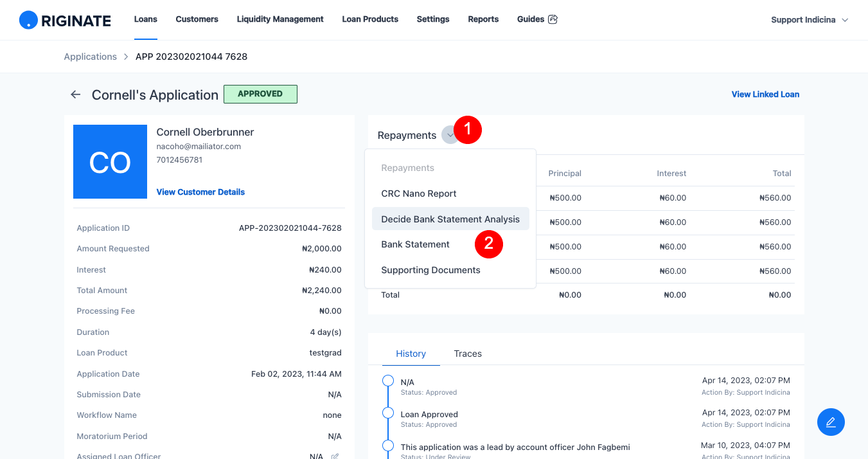Click the APPROVED status badge
Image resolution: width=868 pixels, height=459 pixels.
(260, 94)
